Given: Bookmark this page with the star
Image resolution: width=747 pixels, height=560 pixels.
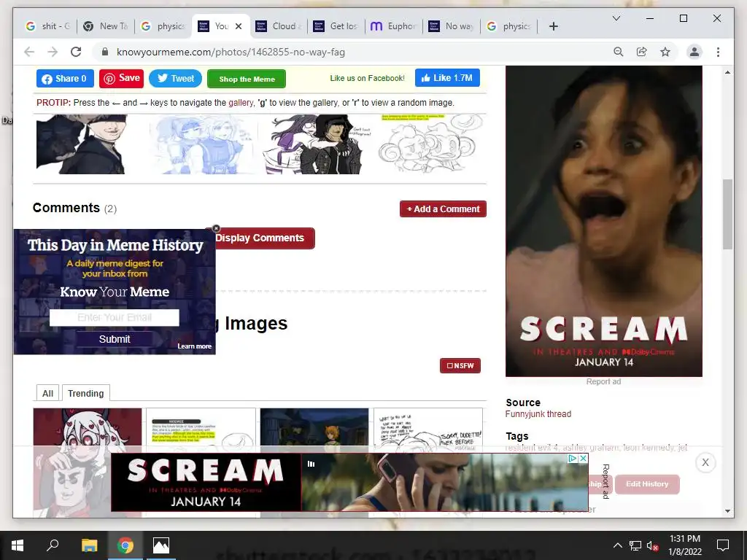Looking at the screenshot, I should coord(665,52).
